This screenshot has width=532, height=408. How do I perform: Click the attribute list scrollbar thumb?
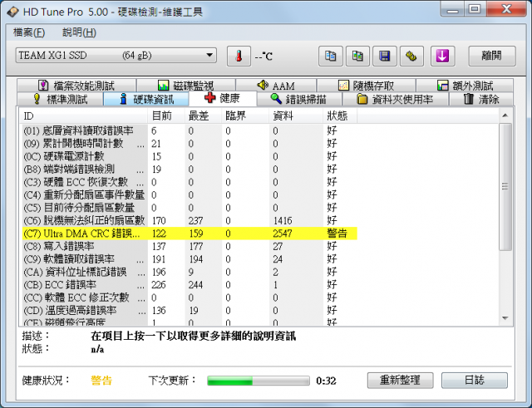[x=505, y=187]
